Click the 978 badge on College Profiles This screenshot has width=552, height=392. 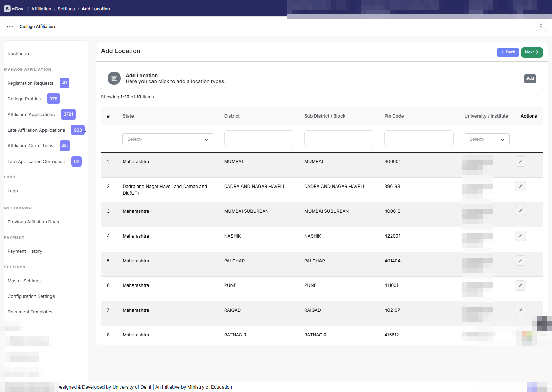click(53, 99)
